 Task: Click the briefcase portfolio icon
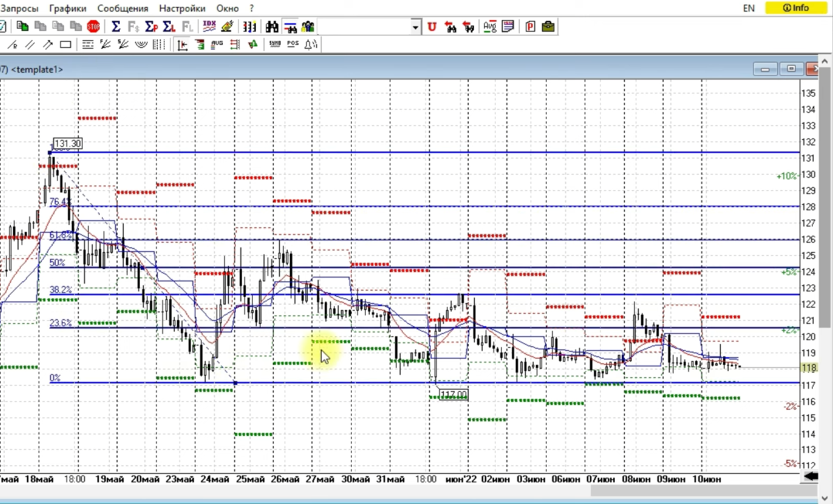point(548,27)
